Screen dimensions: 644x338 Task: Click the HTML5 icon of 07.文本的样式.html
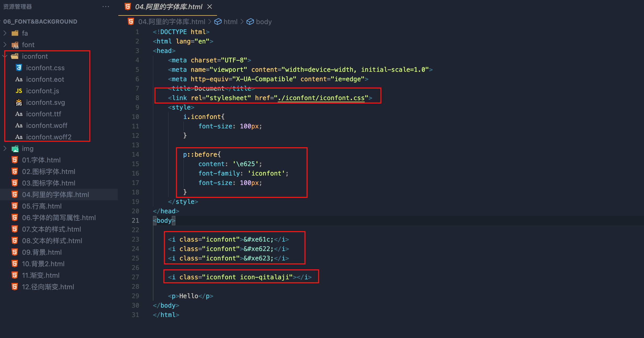(15, 229)
